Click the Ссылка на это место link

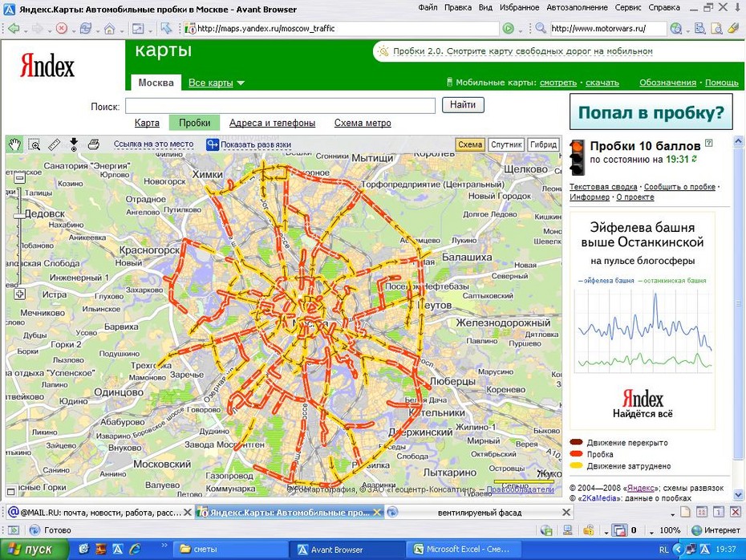(154, 144)
